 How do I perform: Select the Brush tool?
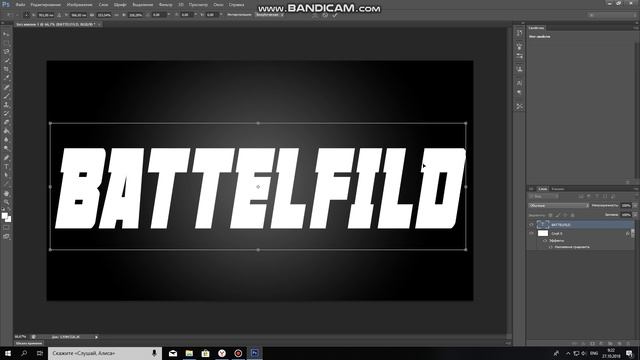coord(6,96)
